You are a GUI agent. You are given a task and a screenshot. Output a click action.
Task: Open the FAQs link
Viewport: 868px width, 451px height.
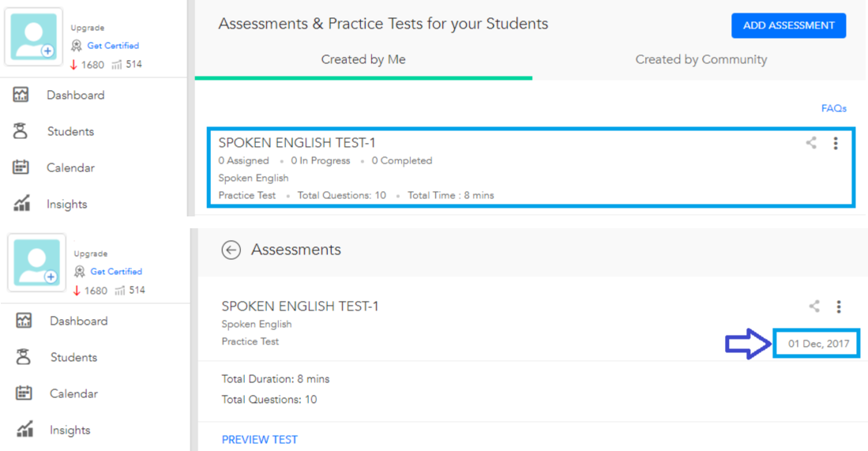pos(834,108)
